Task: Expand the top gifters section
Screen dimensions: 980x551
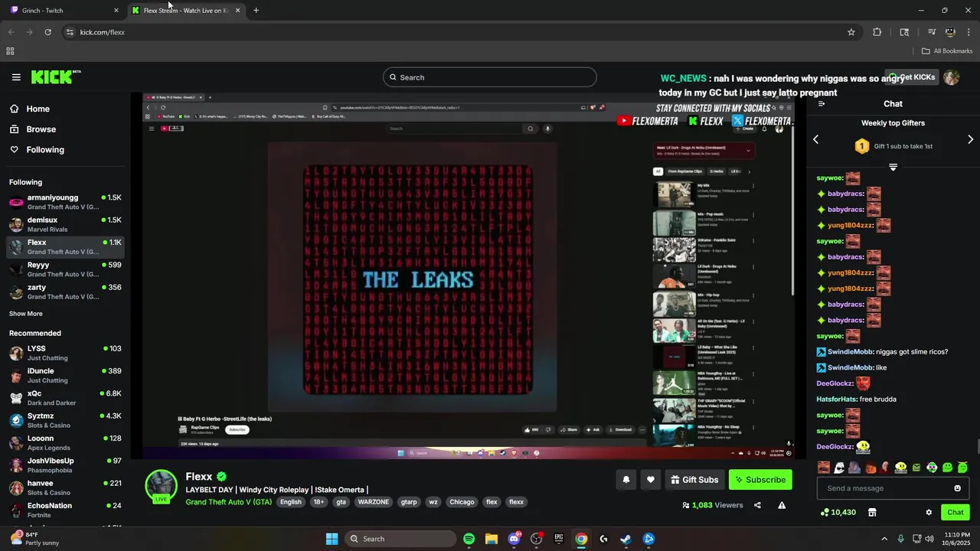Action: click(893, 167)
